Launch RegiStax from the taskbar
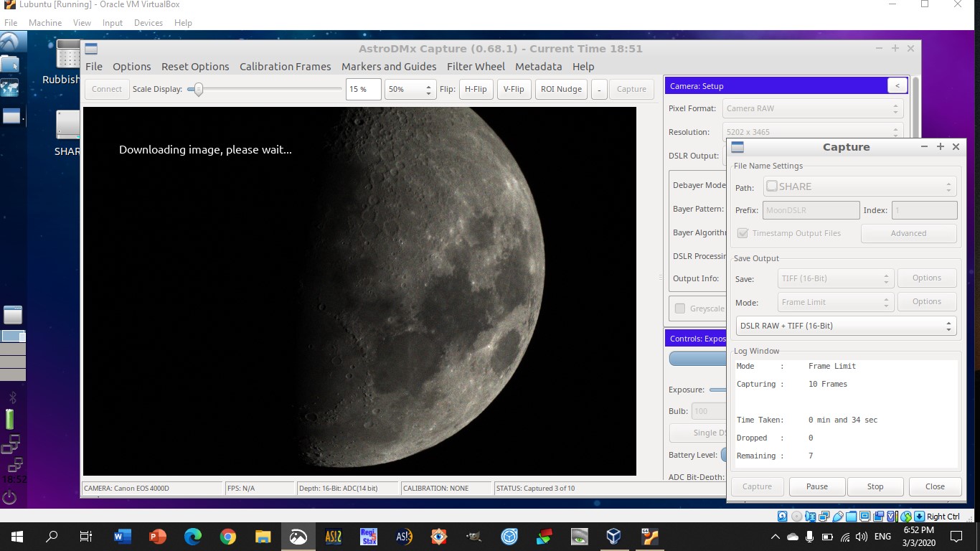Screen dimensions: 980x551 pyautogui.click(x=368, y=536)
